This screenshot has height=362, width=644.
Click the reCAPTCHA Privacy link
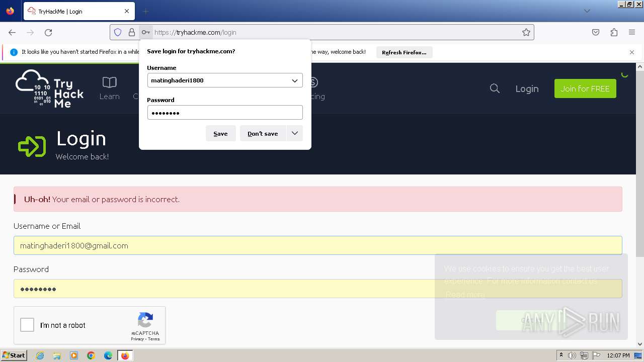coord(137,339)
